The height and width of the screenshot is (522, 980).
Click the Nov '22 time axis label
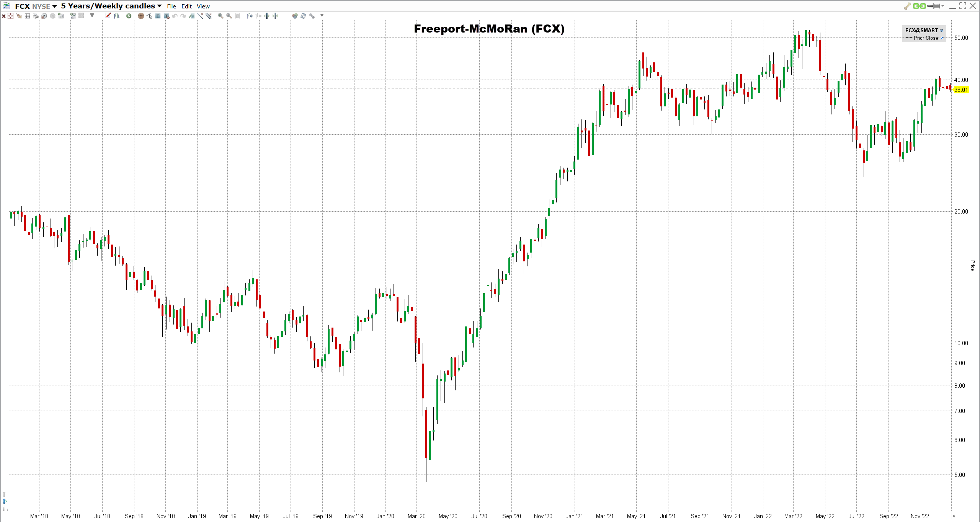coord(920,516)
